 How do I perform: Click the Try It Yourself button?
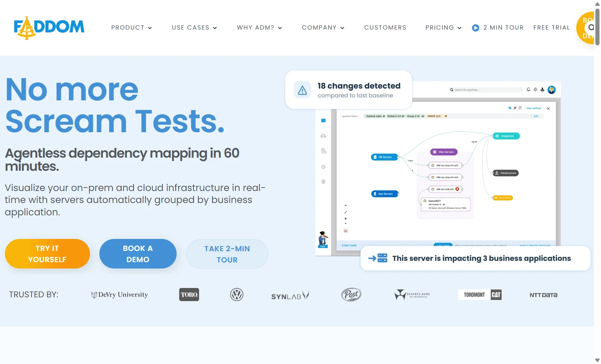click(47, 254)
